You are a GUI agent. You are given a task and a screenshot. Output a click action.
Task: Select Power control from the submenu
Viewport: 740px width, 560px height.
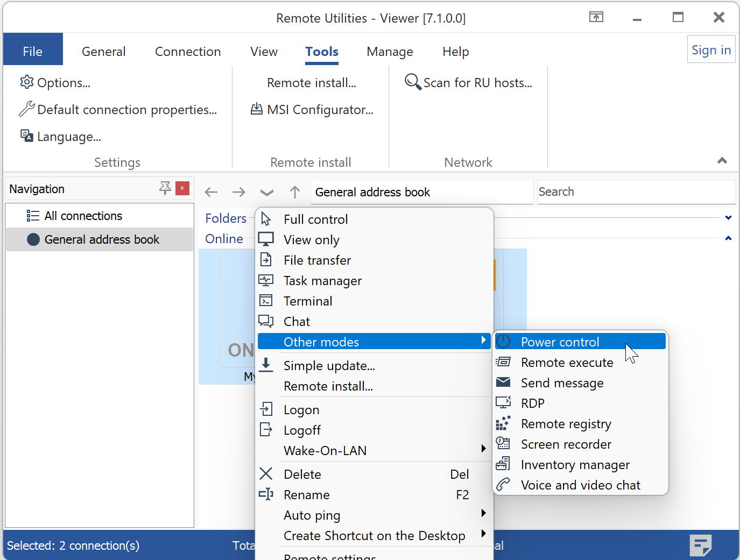pyautogui.click(x=560, y=342)
